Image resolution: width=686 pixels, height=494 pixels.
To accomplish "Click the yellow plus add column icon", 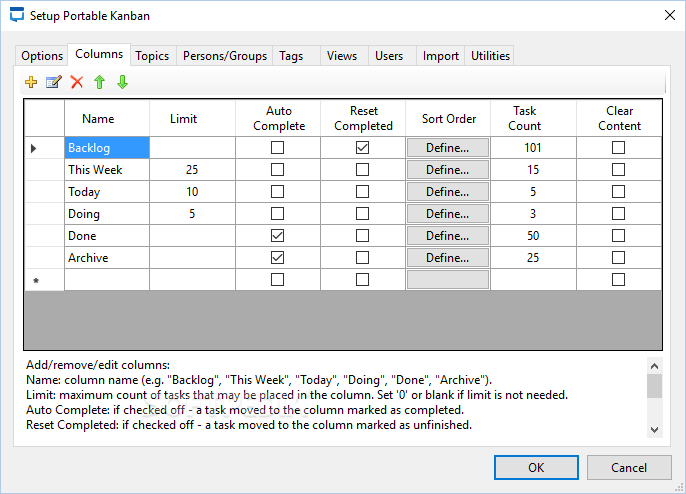I will (x=31, y=82).
